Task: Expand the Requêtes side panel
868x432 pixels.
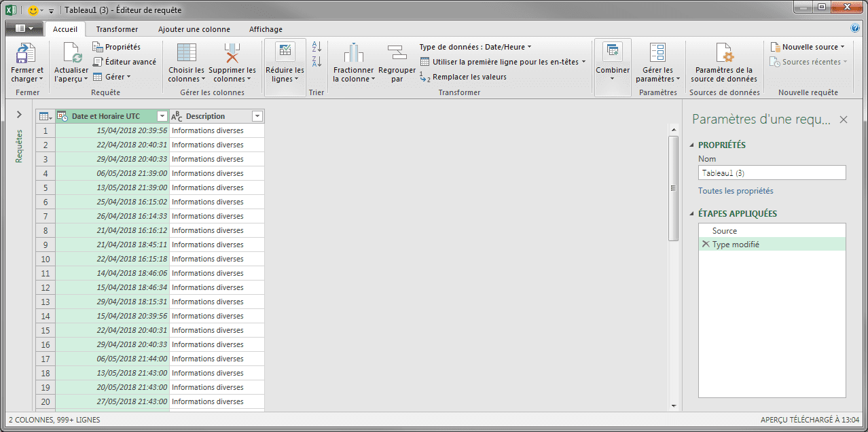Action: (19, 115)
